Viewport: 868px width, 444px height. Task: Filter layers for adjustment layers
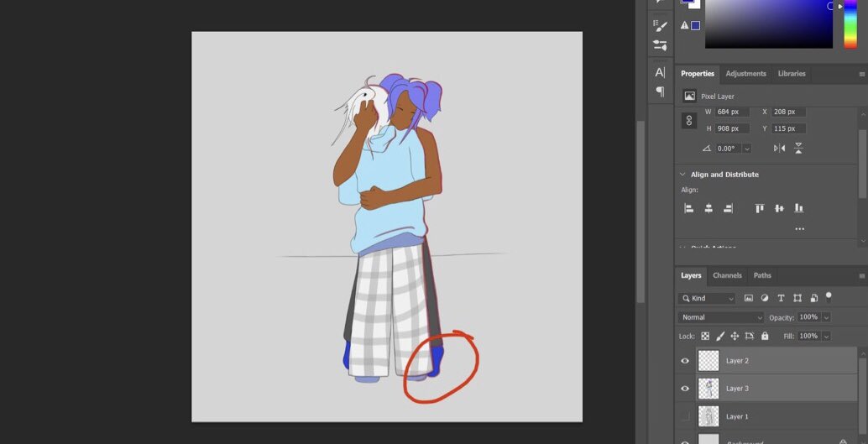[765, 298]
